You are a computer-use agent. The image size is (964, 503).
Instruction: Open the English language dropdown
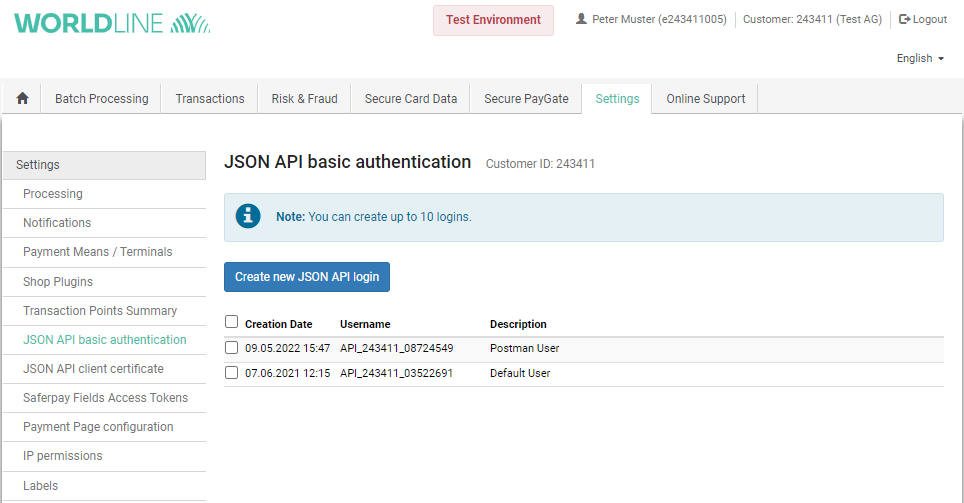[920, 58]
